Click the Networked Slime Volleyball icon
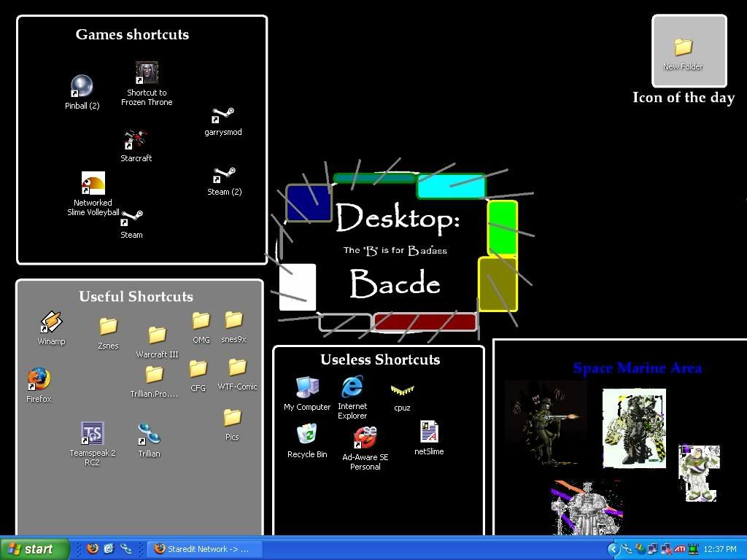 93,184
